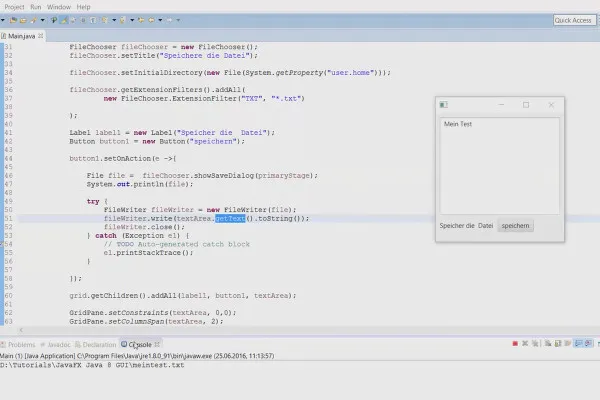Viewport: 600px width, 400px height.
Task: Click the speichern button in JavaFX window
Action: click(x=515, y=226)
